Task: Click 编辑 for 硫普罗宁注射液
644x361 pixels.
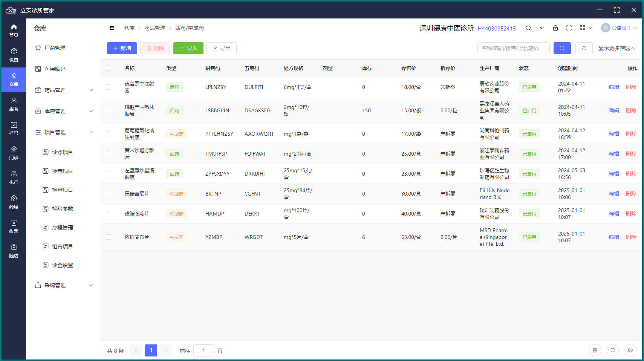Action: coord(614,87)
